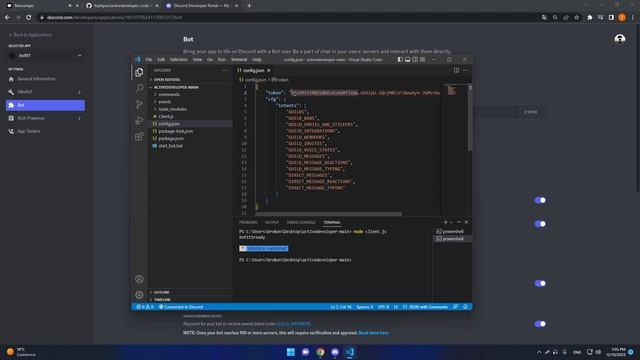Image resolution: width=640 pixels, height=360 pixels.
Task: Open Chrome profile avatar
Action: (622, 18)
